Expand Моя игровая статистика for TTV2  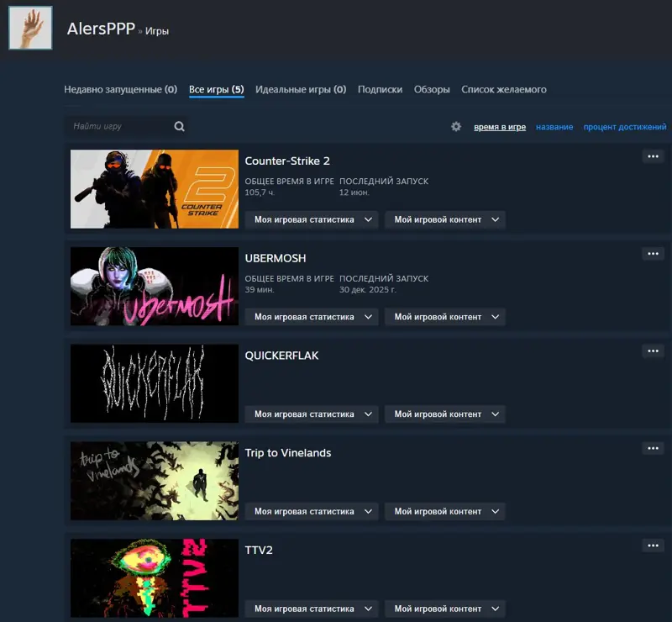pos(312,609)
